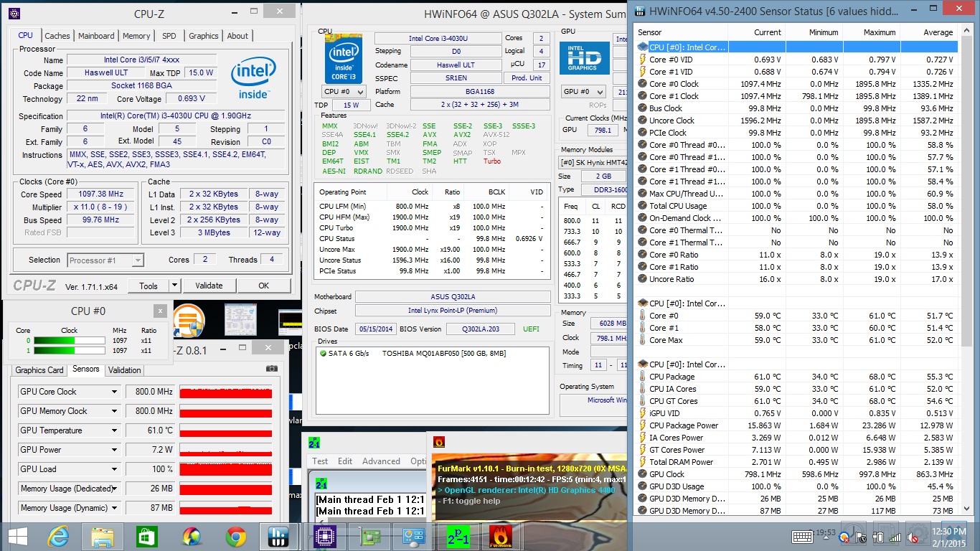Open the GPU Power sensor dropdown

click(114, 450)
